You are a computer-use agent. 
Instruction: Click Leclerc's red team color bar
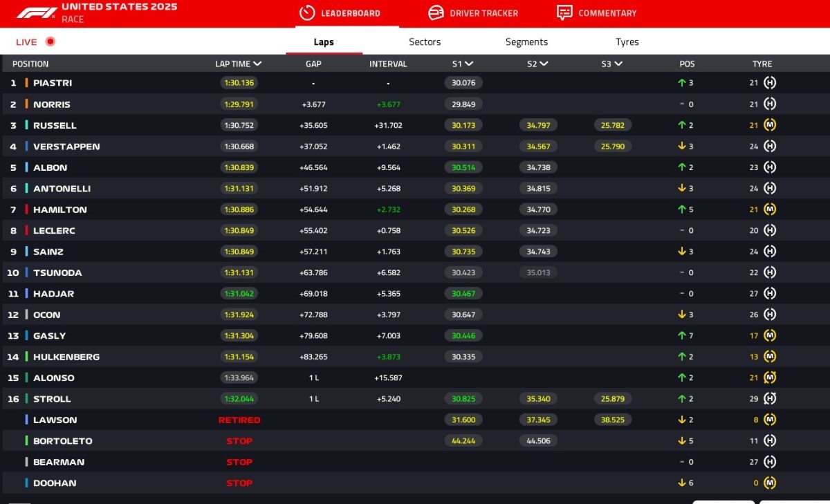(26, 230)
